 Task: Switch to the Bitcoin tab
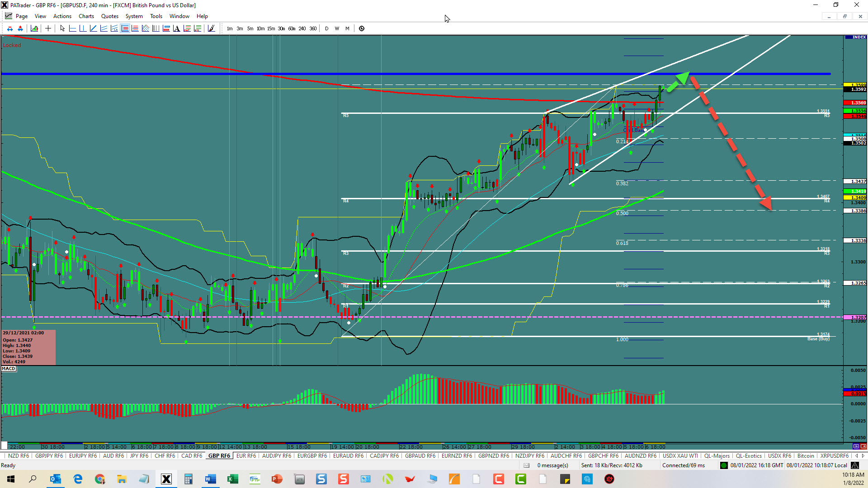tap(806, 456)
